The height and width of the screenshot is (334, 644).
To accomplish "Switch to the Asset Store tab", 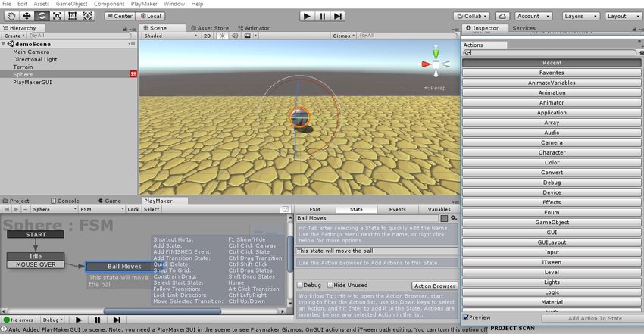I will click(209, 28).
